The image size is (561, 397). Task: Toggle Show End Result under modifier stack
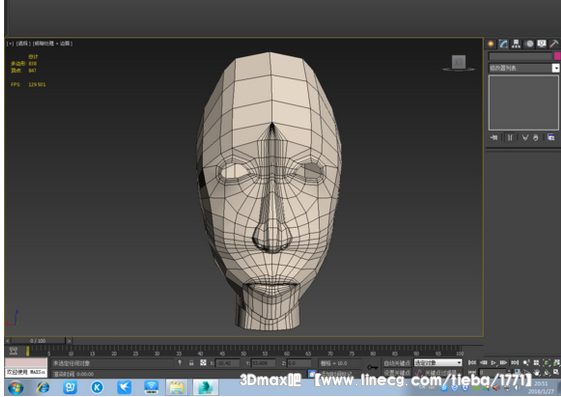tap(510, 138)
